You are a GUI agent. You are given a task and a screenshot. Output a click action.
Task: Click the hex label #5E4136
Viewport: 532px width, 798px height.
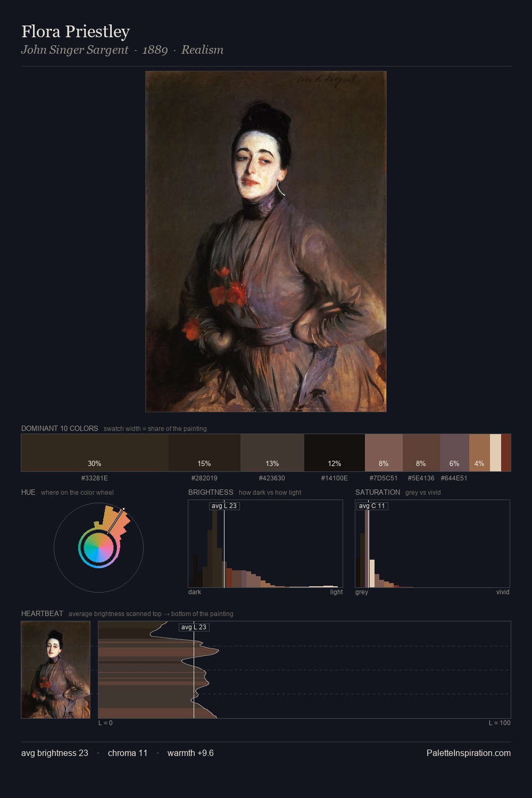point(421,478)
